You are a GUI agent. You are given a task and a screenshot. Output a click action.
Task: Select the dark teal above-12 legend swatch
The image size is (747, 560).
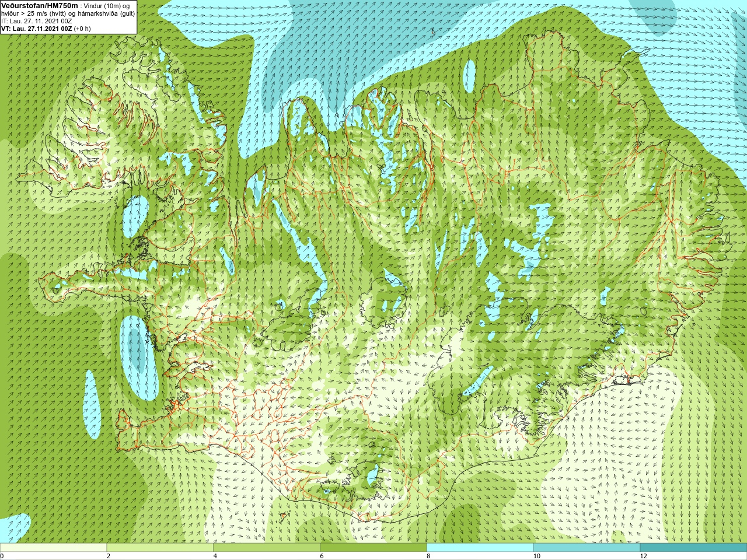[x=693, y=548]
